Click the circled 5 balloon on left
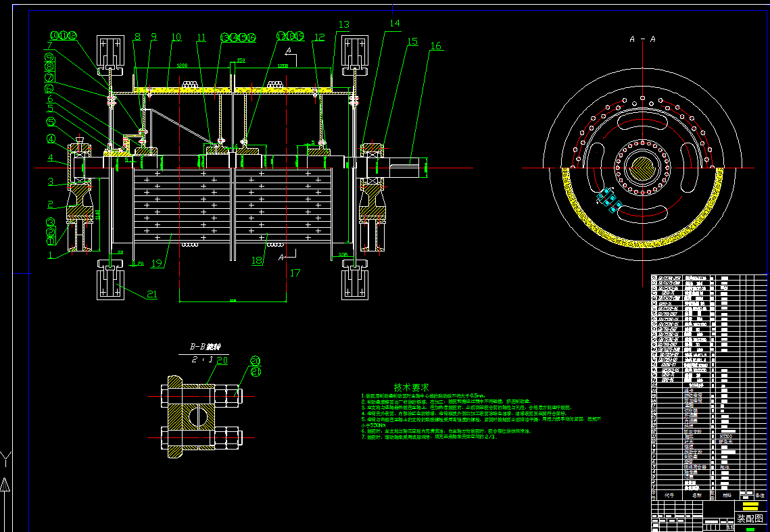770x532 pixels. tap(51, 122)
